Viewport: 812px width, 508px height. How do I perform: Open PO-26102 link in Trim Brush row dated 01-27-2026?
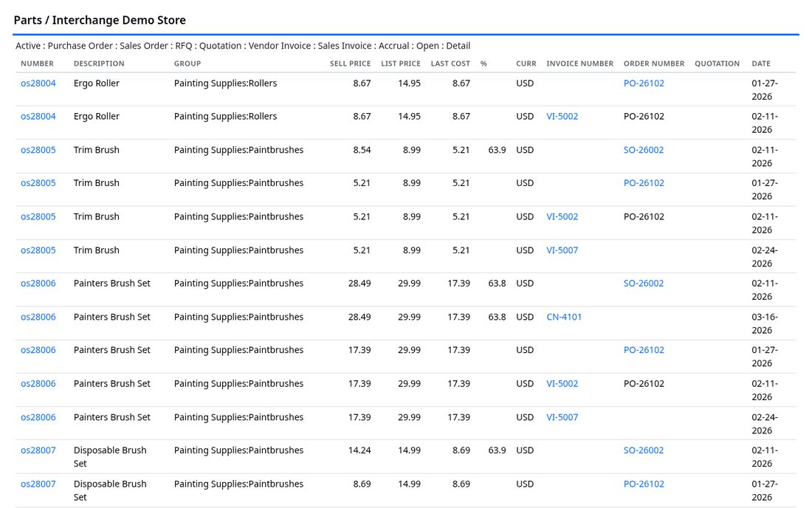point(644,183)
